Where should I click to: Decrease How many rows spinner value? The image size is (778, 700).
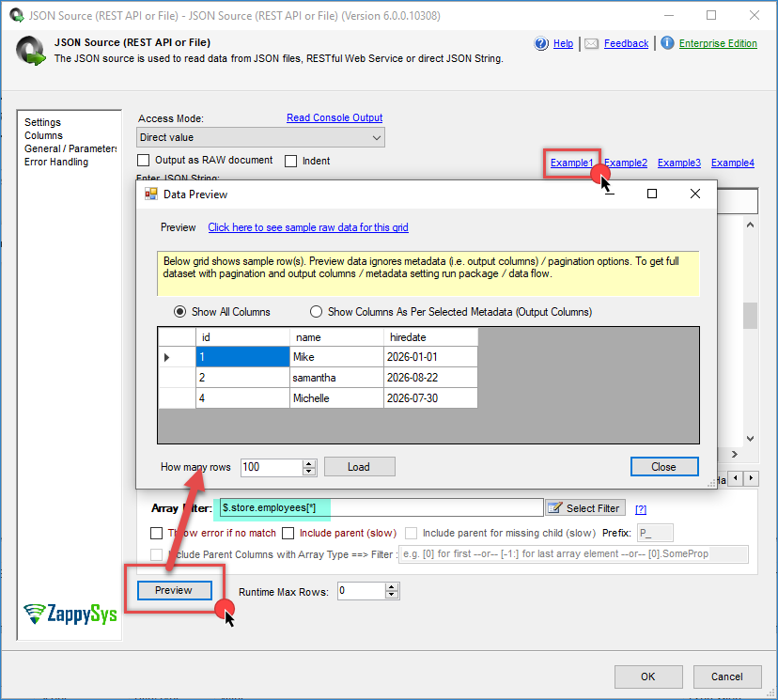coord(309,471)
